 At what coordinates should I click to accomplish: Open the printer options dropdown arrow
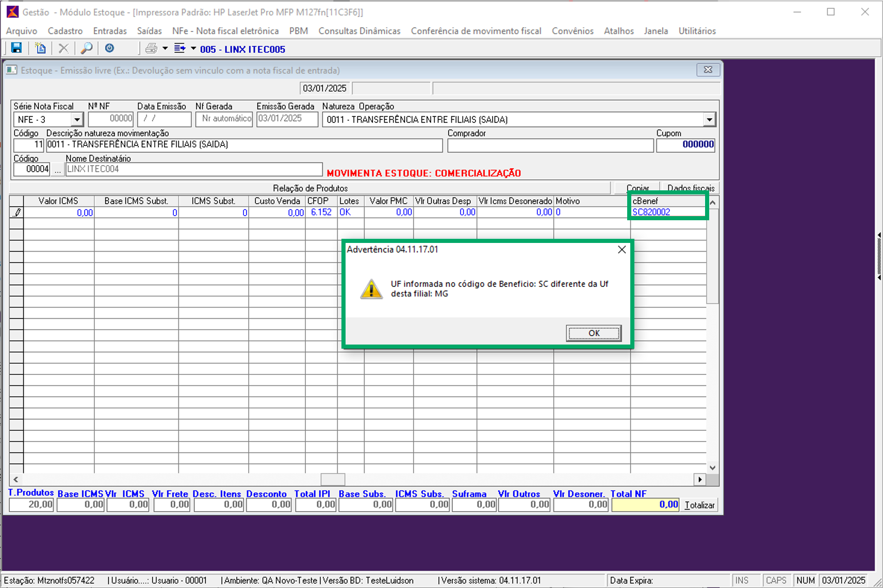[x=165, y=48]
